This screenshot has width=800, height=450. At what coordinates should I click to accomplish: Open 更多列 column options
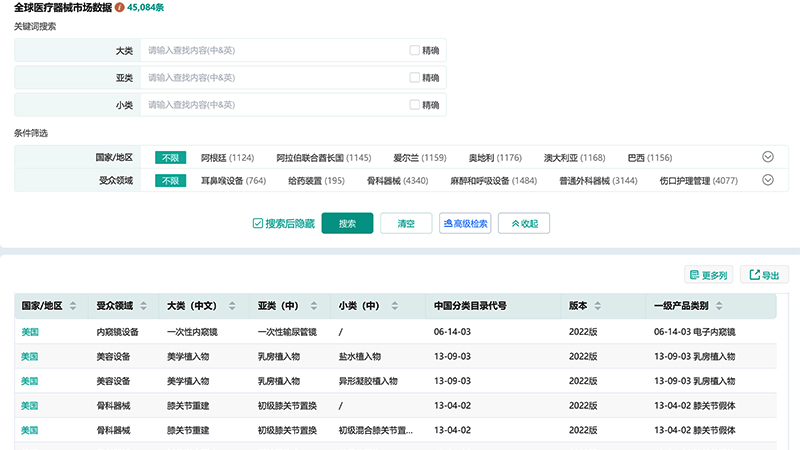709,275
